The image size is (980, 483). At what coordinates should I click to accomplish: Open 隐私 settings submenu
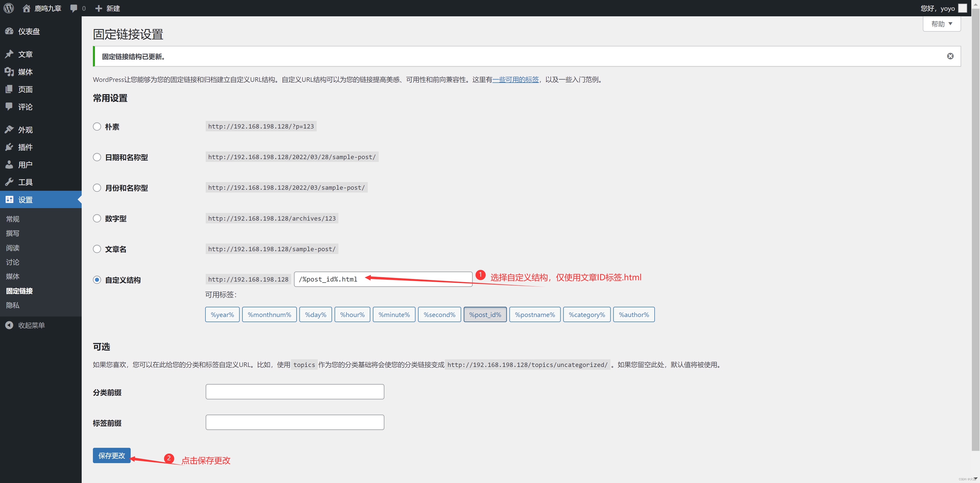pyautogui.click(x=13, y=305)
